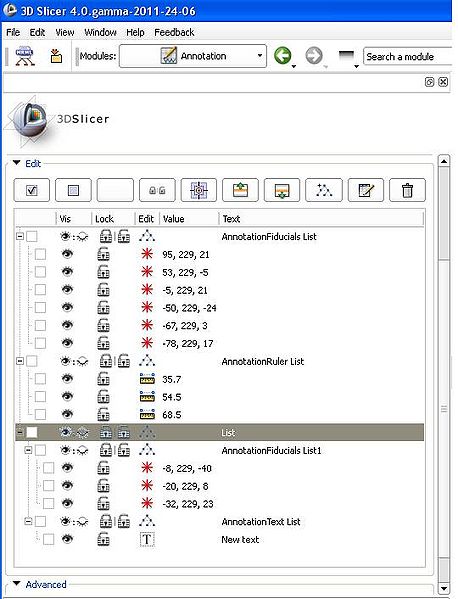
Task: Click the select all annotations button
Action: point(32,190)
